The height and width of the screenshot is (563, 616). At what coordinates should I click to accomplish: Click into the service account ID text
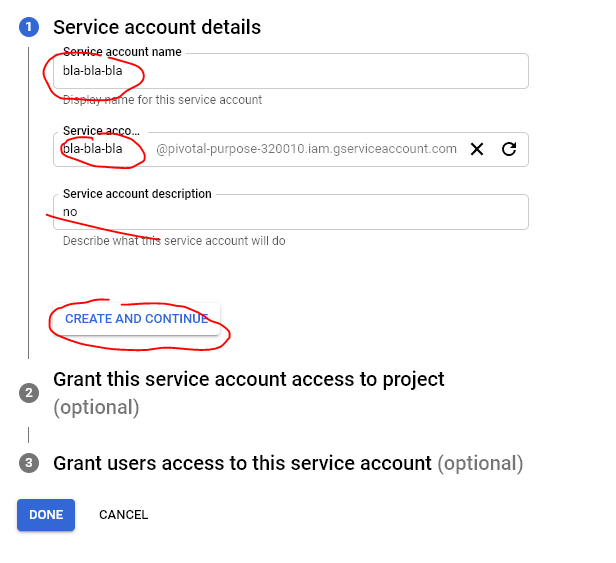click(93, 149)
